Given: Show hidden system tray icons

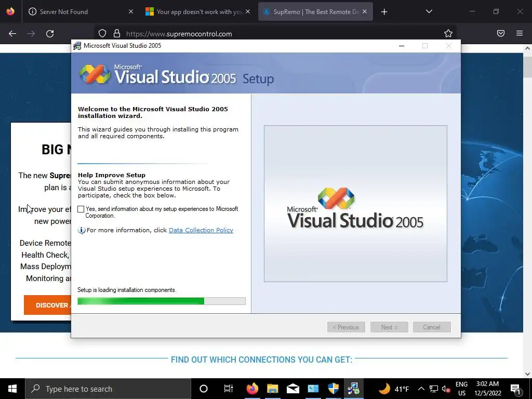Looking at the screenshot, I should click(421, 389).
